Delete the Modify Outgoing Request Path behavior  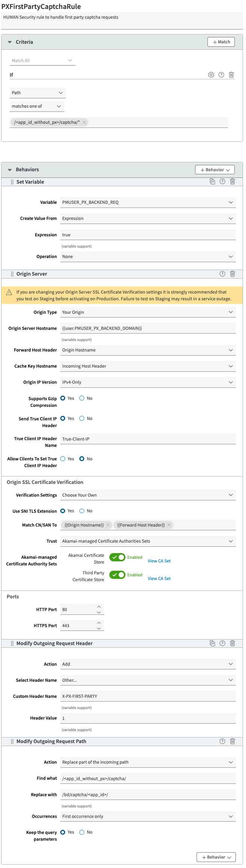click(x=233, y=741)
